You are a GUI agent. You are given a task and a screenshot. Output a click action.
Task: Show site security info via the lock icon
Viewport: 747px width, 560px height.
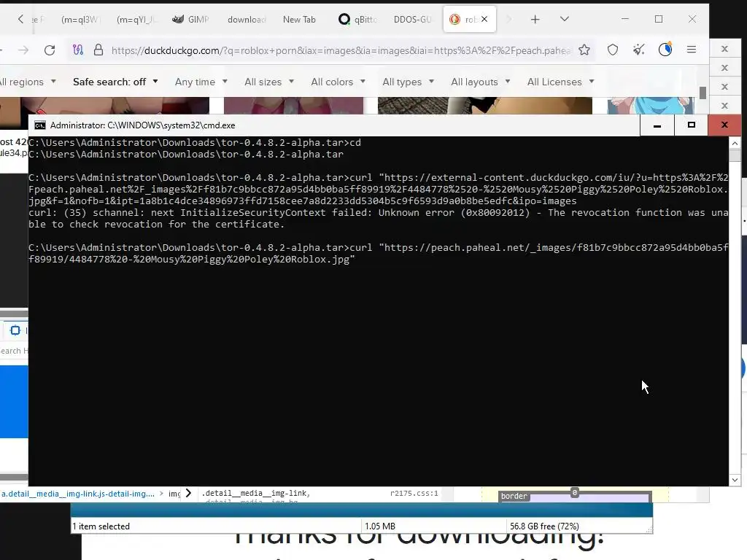point(98,50)
